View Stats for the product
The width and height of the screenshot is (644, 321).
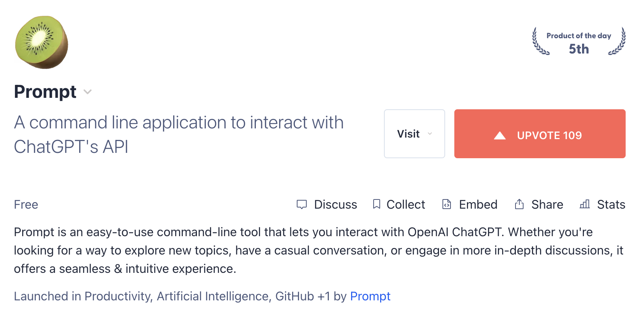pyautogui.click(x=603, y=204)
